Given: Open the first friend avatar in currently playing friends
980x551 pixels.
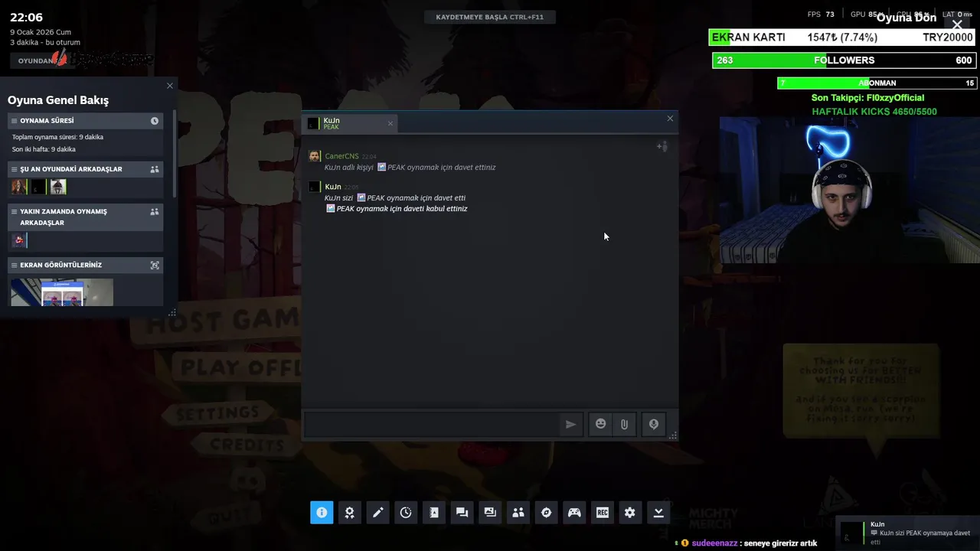Looking at the screenshot, I should pyautogui.click(x=19, y=187).
